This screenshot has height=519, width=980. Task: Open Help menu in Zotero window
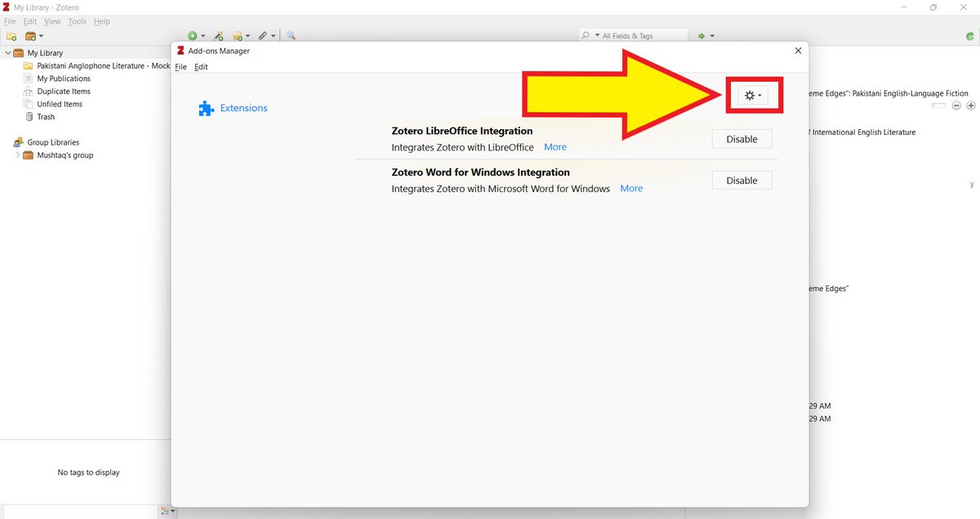point(101,21)
